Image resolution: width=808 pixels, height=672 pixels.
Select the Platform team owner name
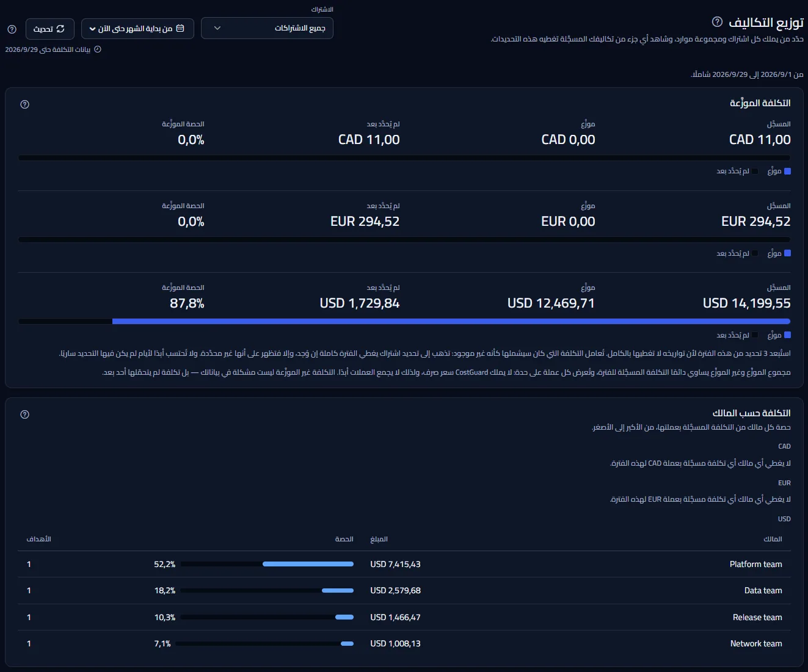755,564
